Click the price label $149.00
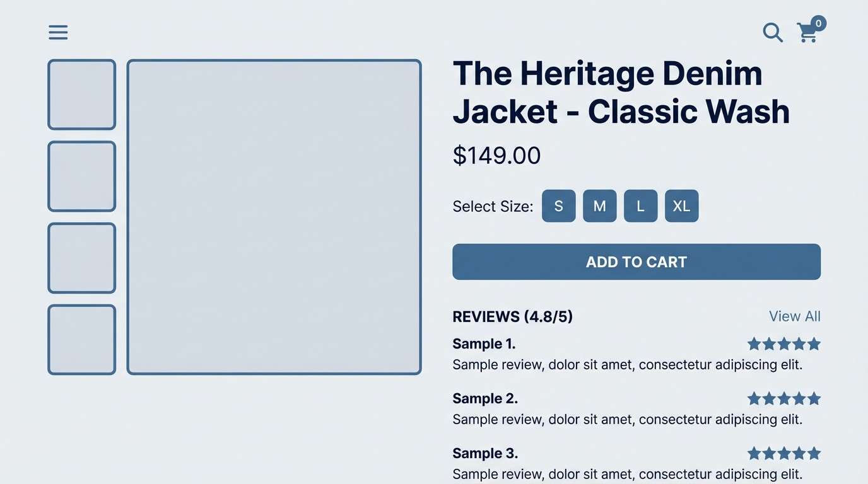Image resolution: width=868 pixels, height=484 pixels. coord(496,156)
